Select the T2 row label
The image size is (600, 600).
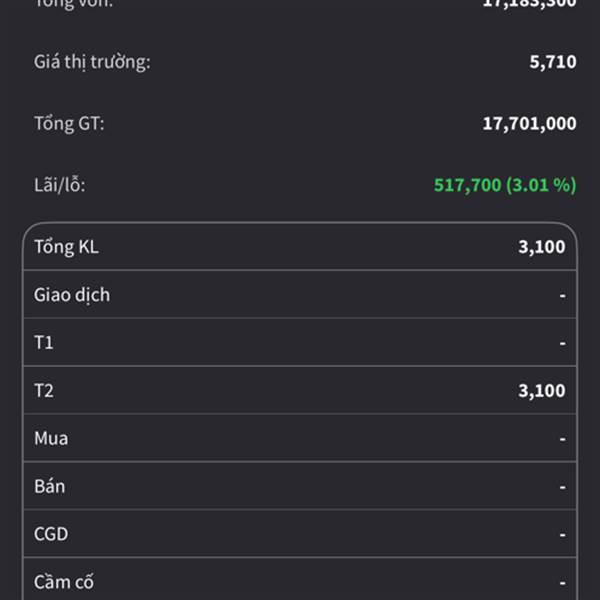(44, 391)
